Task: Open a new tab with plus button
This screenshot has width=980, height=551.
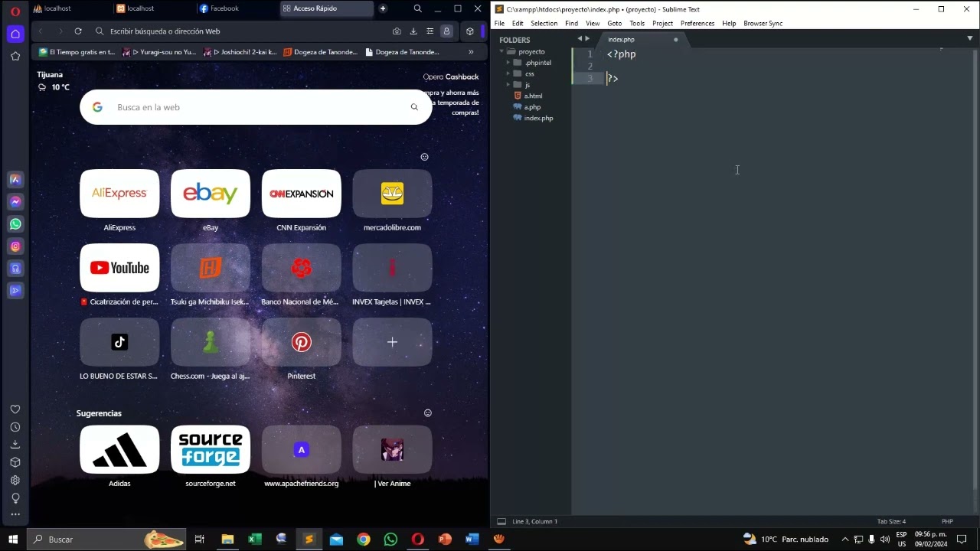Action: [383, 9]
